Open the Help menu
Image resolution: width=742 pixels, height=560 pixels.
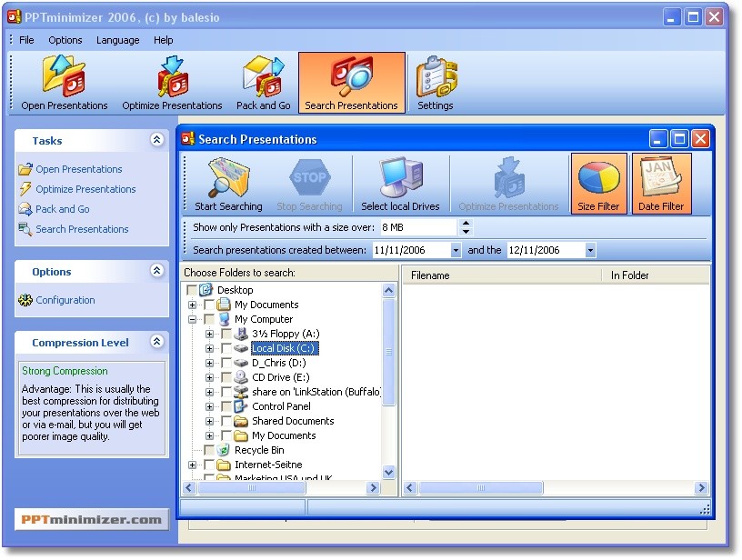[x=164, y=40]
